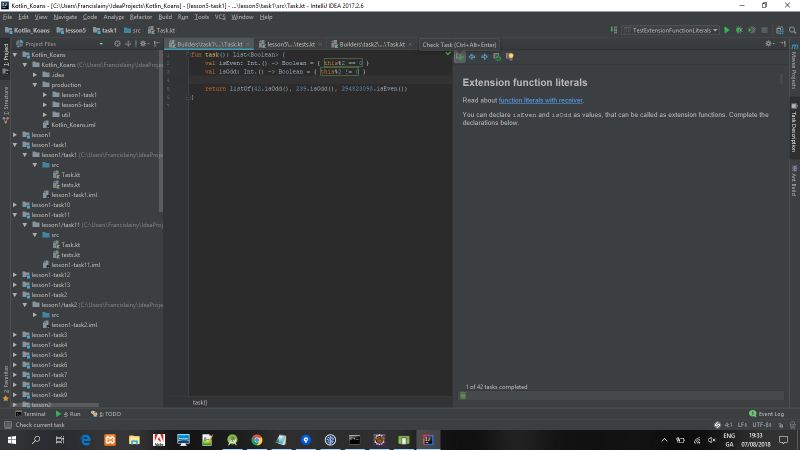The image size is (800, 450).
Task: Check Task button in task panel
Action: click(x=460, y=57)
